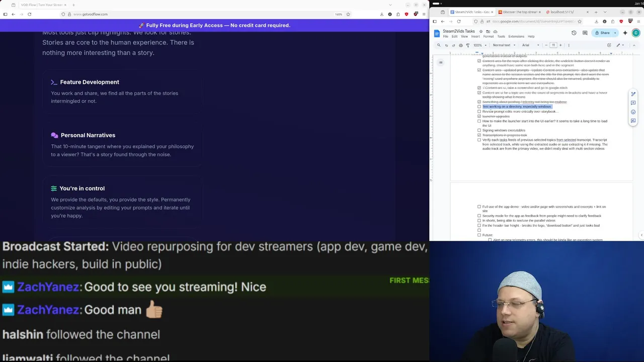This screenshot has height=362, width=644.
Task: Open comments panel icon in Google Docs
Action: [x=585, y=33]
